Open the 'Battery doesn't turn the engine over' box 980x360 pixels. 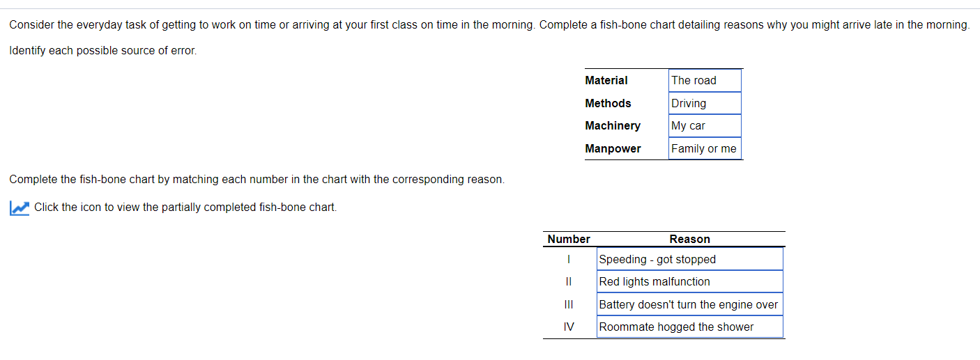pos(689,304)
